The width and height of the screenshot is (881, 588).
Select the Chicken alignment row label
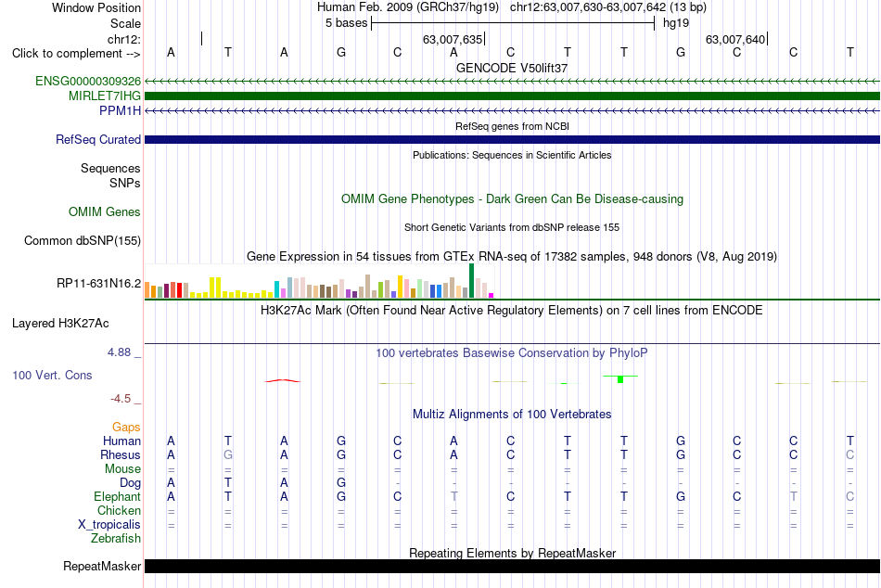click(119, 510)
